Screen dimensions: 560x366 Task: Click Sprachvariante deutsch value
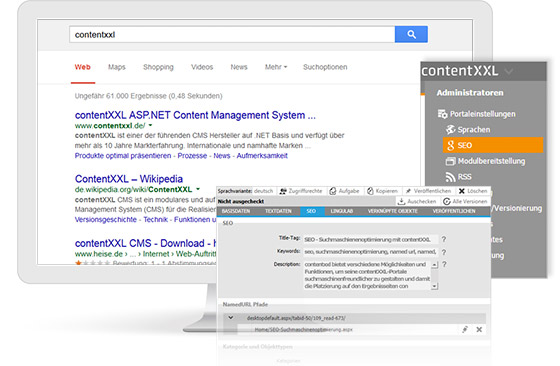263,191
